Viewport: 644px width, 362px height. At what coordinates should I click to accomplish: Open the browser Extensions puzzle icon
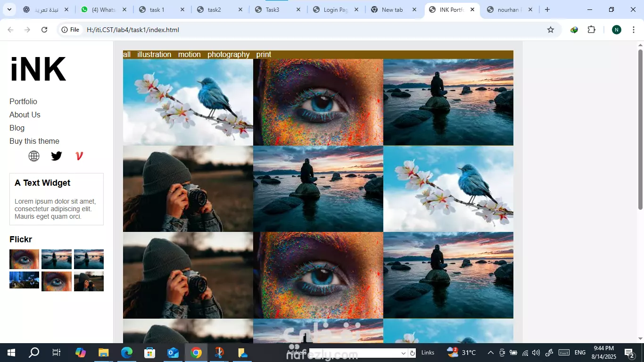click(591, 30)
